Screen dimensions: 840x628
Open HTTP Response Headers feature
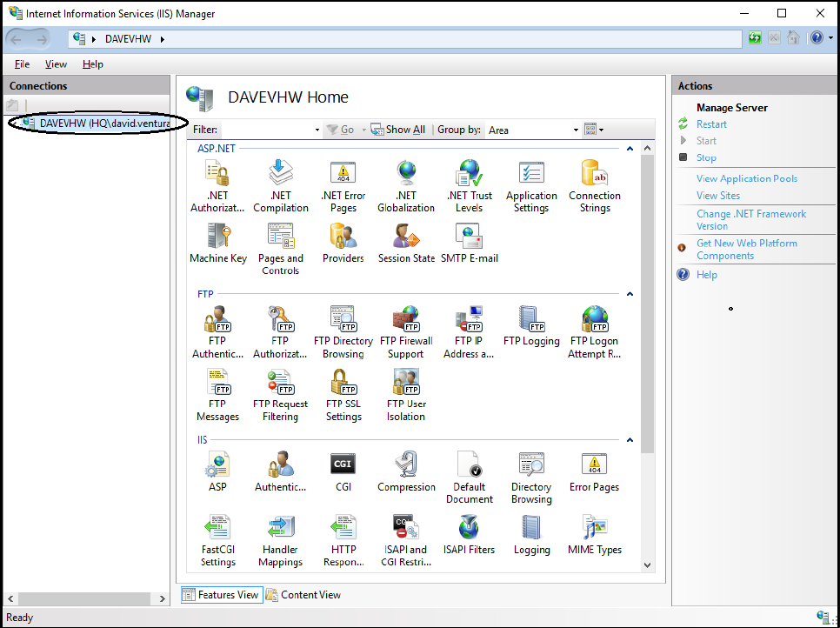coord(343,540)
